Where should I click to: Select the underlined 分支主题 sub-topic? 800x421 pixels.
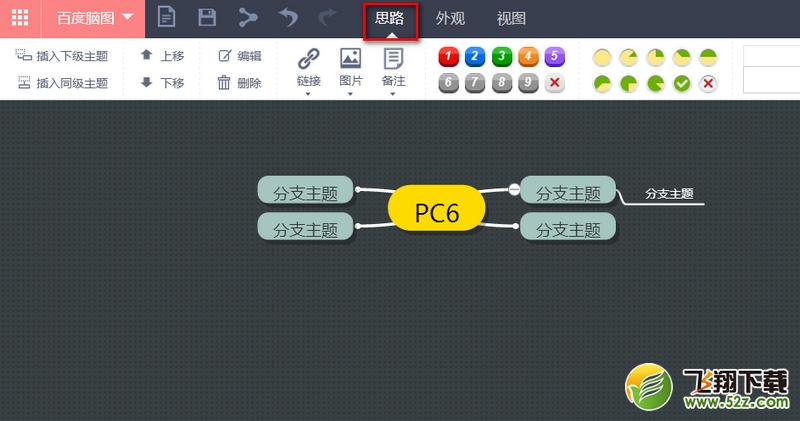(x=669, y=194)
